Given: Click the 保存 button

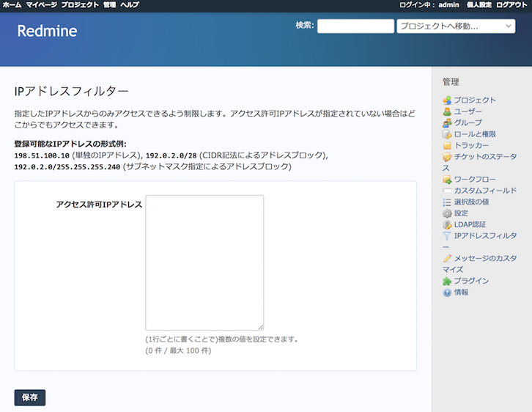Looking at the screenshot, I should click(x=30, y=397).
